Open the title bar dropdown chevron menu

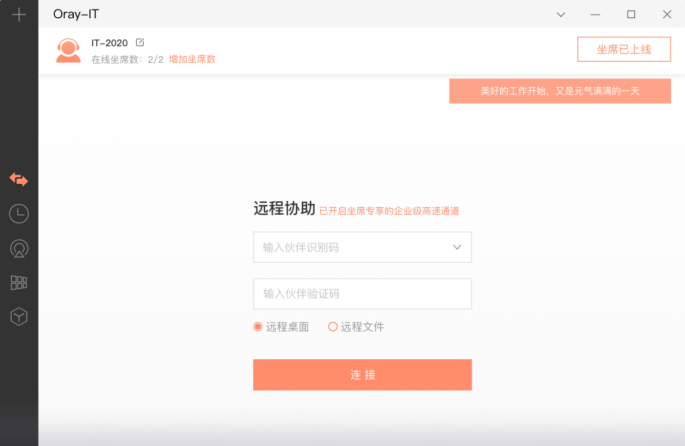[x=561, y=14]
